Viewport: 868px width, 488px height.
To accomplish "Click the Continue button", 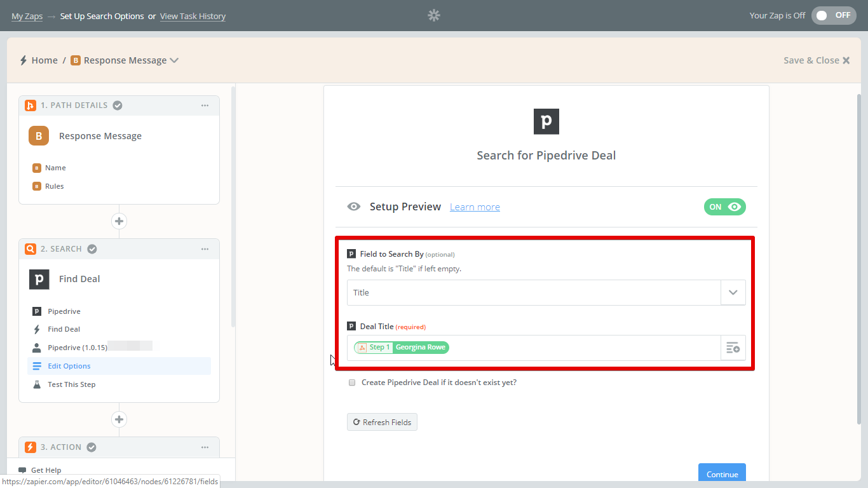I will [x=722, y=473].
